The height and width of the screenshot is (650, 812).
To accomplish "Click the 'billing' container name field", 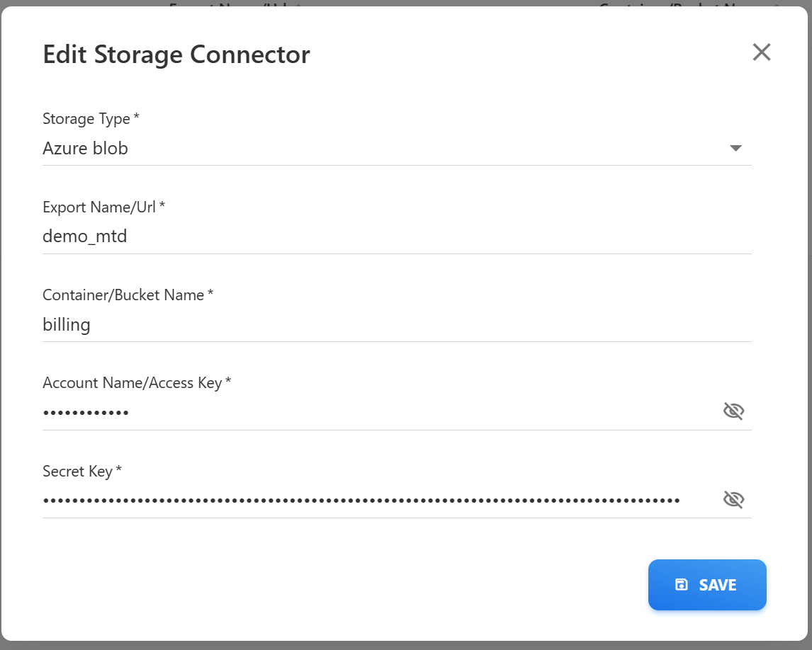I will [x=354, y=325].
